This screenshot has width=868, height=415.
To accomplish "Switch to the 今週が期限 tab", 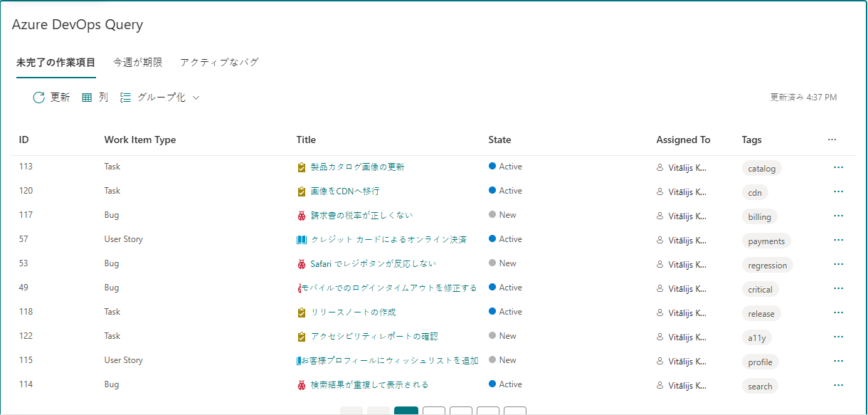I will 138,63.
